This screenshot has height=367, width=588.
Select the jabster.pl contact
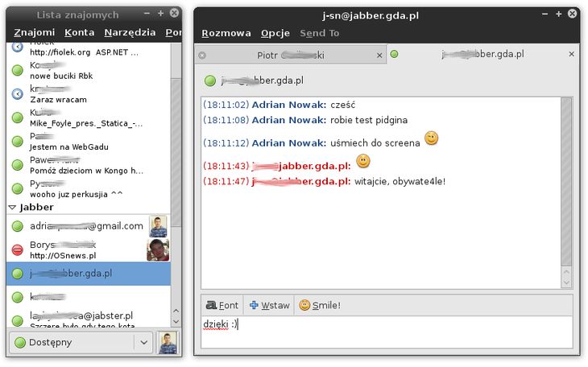pos(89,318)
